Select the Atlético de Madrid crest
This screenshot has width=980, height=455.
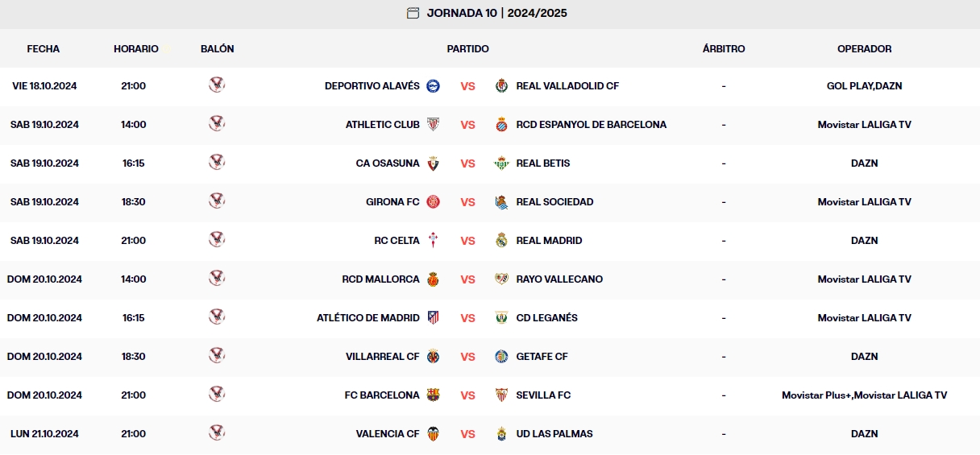click(433, 317)
